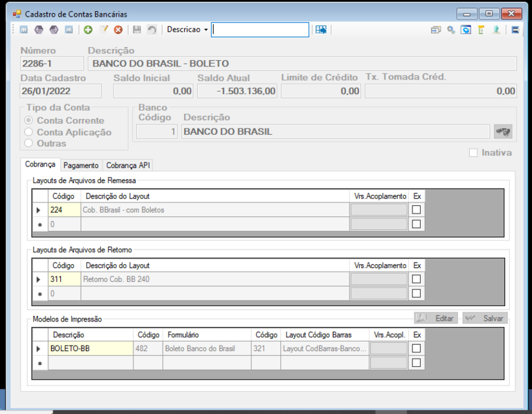Check Ex box in empty Modelos row
The image size is (532, 414).
[416, 363]
